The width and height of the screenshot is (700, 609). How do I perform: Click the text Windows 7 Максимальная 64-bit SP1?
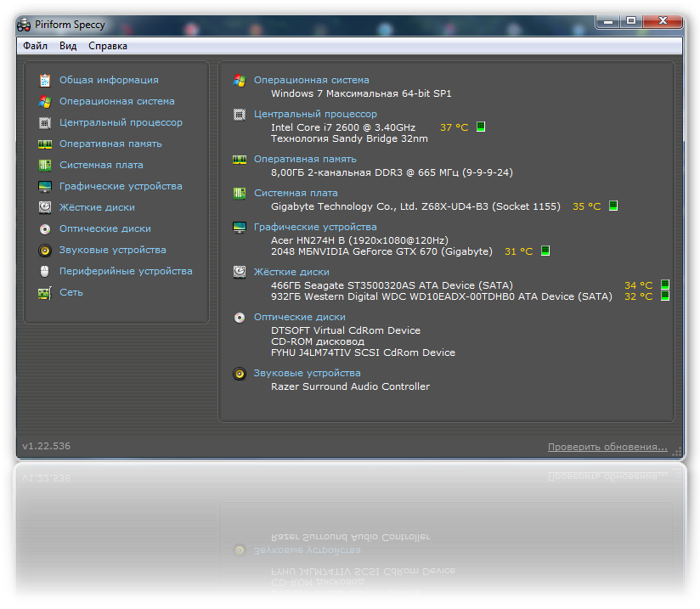[x=361, y=93]
